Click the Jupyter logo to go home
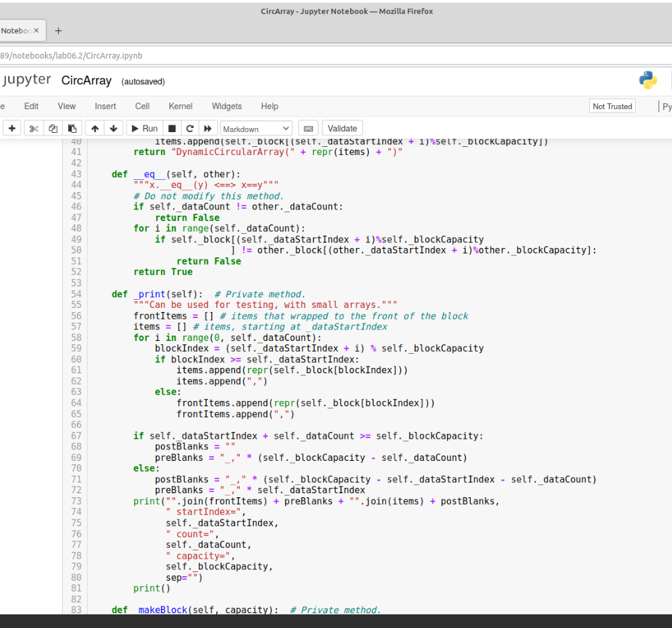The width and height of the screenshot is (672, 628). point(27,79)
